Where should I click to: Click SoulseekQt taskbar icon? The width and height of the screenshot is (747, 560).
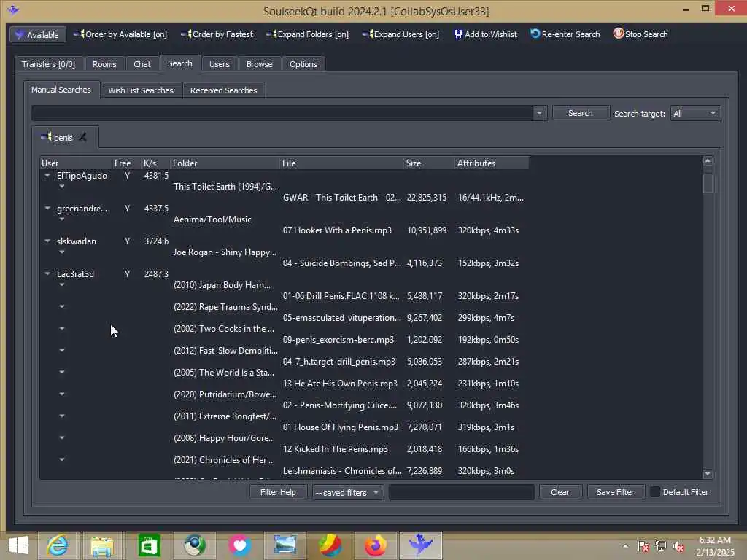click(x=421, y=545)
